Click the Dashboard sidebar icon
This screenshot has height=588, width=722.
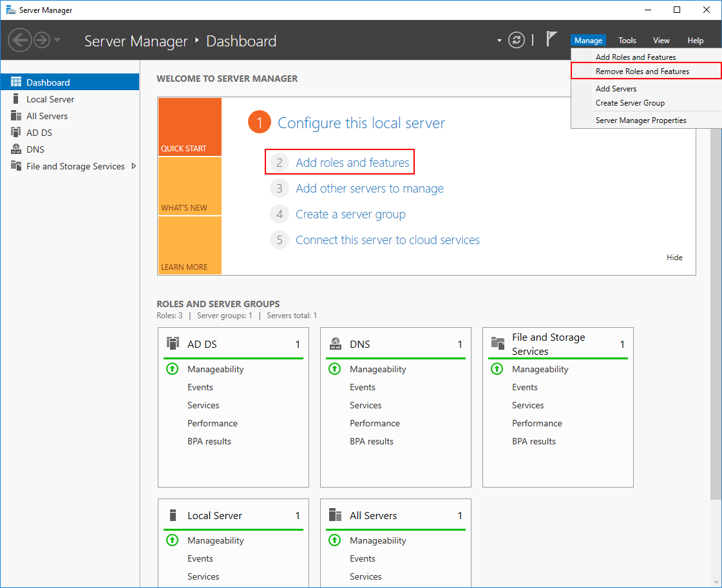pos(16,82)
